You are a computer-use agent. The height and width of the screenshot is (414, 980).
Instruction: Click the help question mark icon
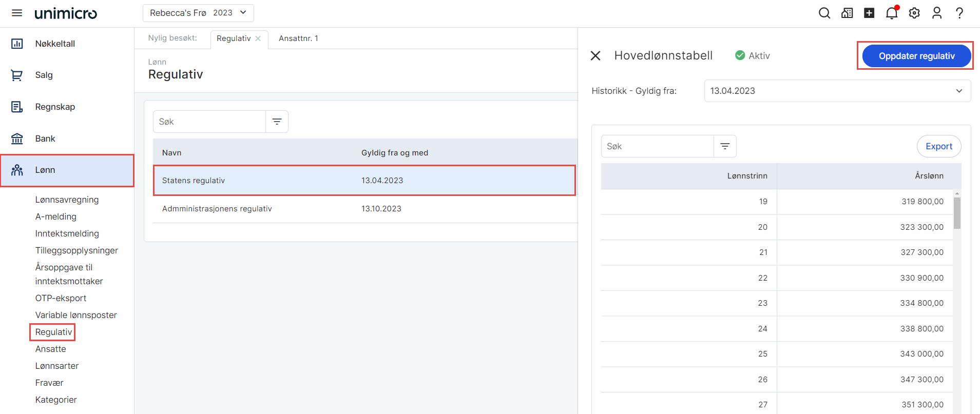(959, 13)
